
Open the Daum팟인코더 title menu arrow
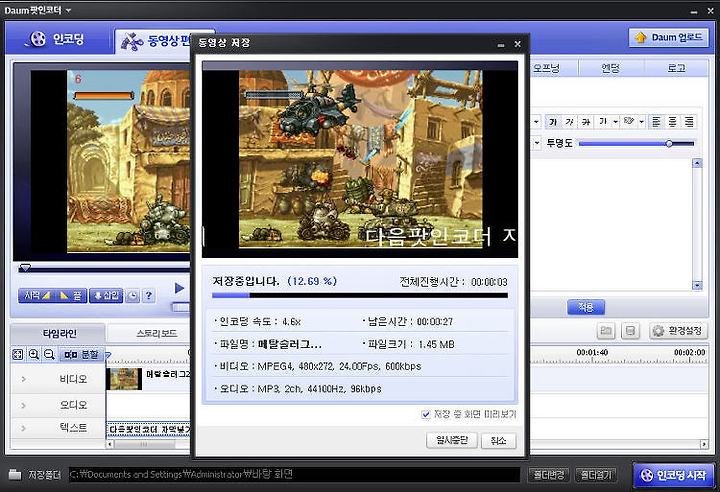(x=68, y=10)
